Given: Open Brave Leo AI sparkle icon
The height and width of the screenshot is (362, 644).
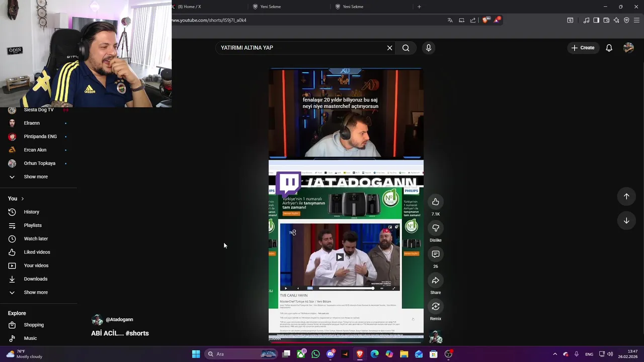Looking at the screenshot, I should point(616,20).
